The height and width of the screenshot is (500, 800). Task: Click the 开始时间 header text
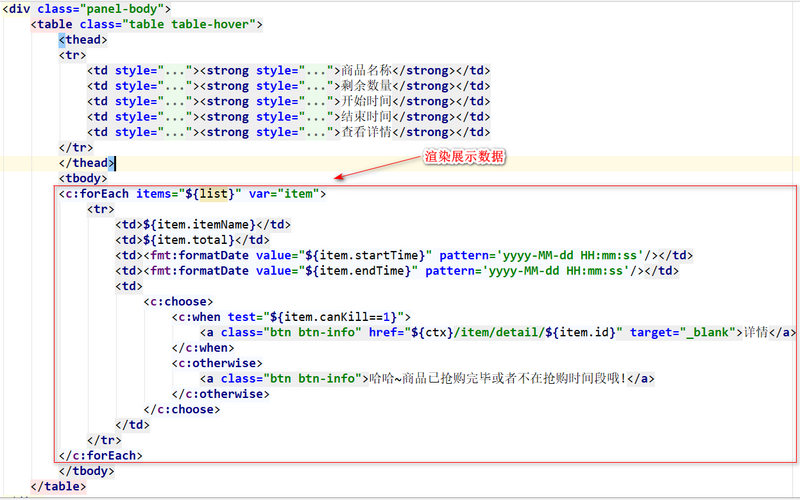click(x=366, y=101)
